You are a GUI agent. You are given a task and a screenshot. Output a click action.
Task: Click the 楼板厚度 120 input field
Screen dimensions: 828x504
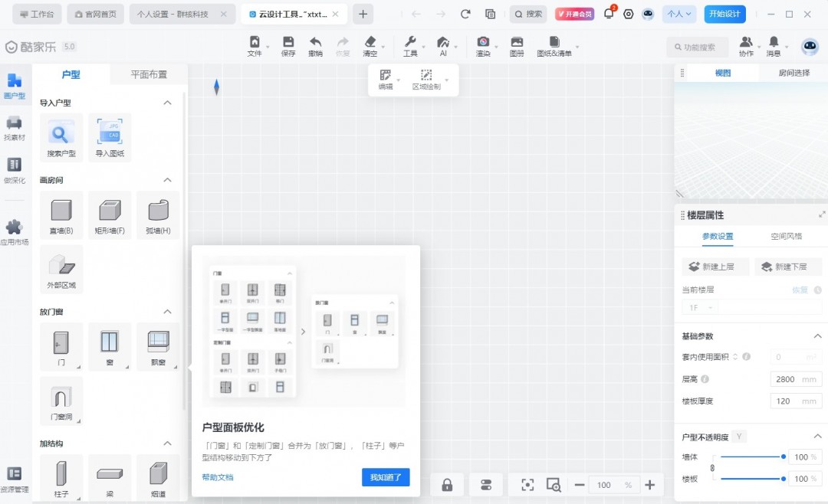tap(796, 401)
